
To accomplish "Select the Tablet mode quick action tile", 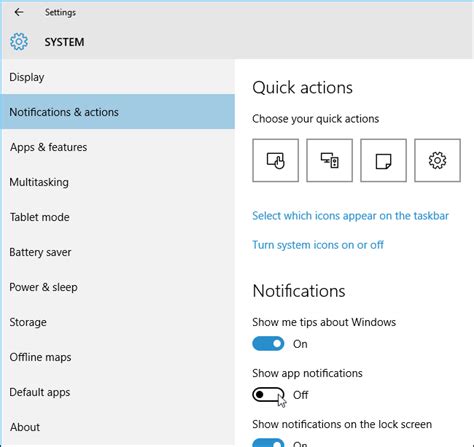I will (275, 160).
